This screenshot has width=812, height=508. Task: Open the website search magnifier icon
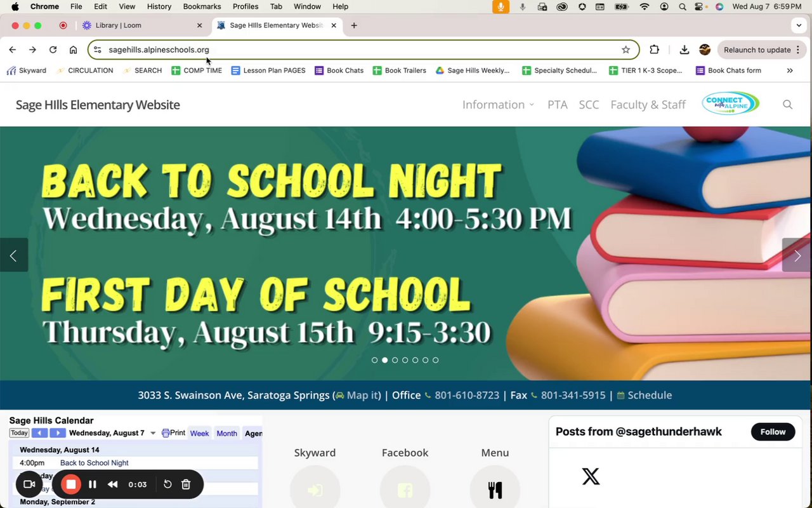tap(787, 105)
